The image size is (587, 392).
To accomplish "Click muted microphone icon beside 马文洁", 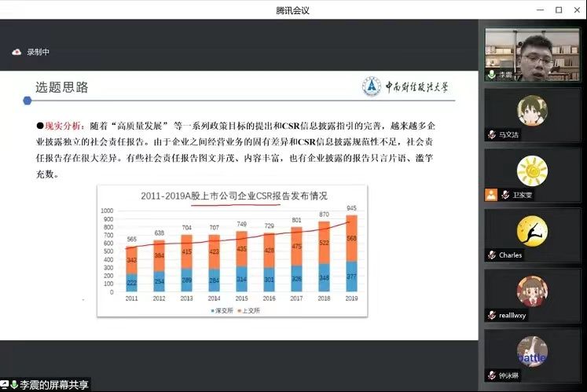I will [491, 135].
